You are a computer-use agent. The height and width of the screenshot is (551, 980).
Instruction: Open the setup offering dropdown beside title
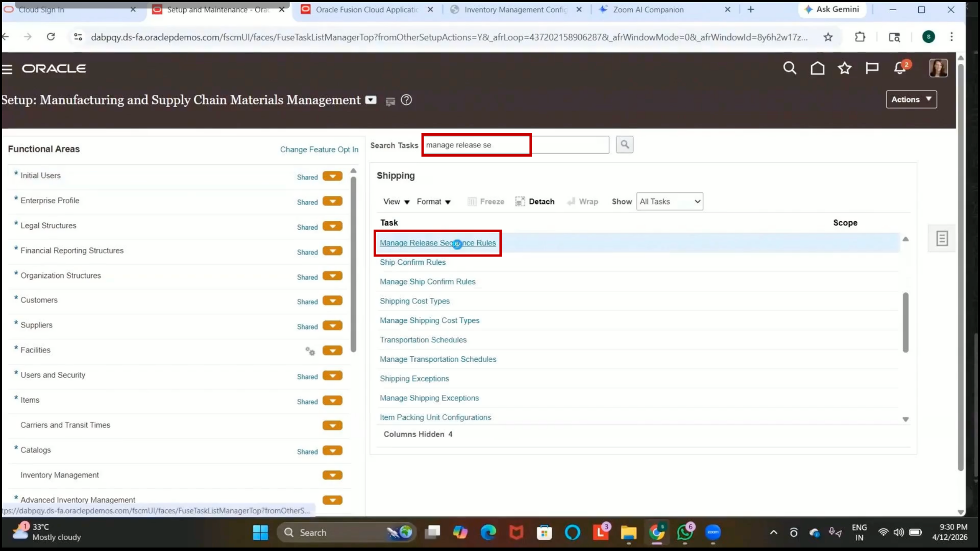click(x=371, y=100)
